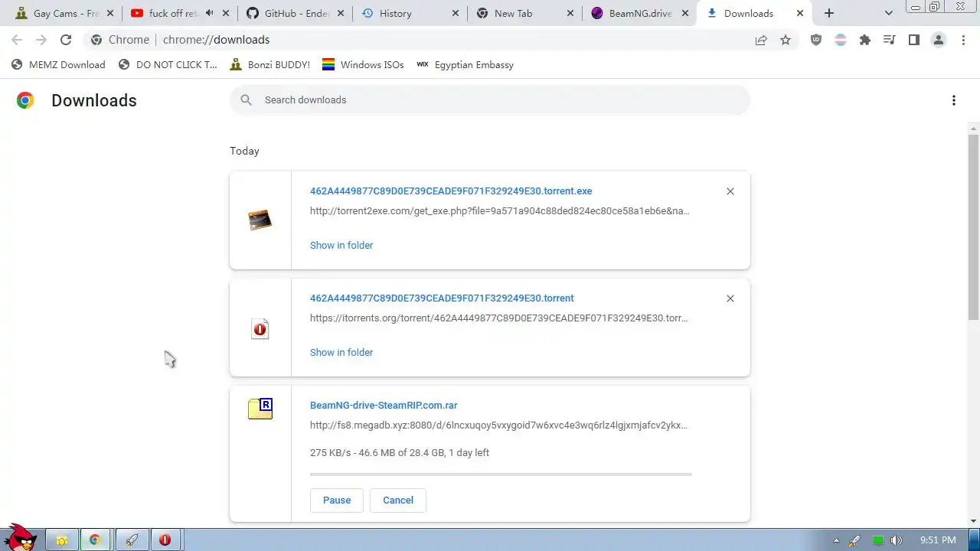Expand the tab search chevron
This screenshot has width=980, height=551.
[x=889, y=13]
